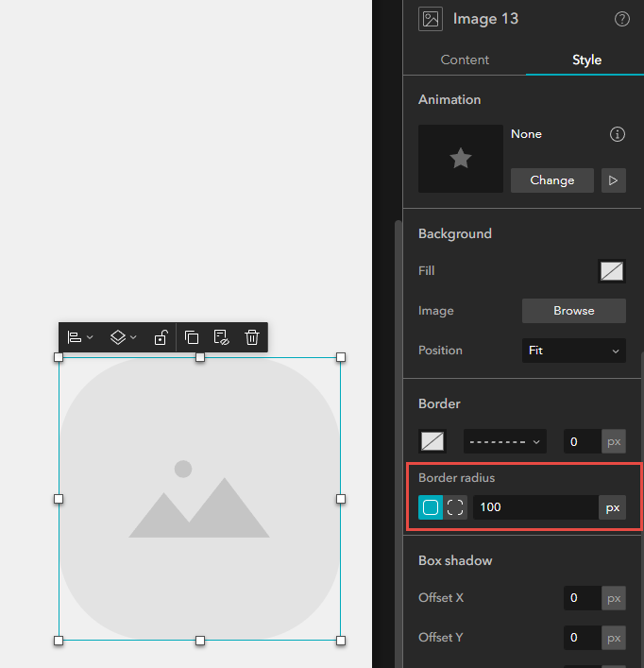
Task: Open the Border color swatch
Action: click(x=432, y=441)
